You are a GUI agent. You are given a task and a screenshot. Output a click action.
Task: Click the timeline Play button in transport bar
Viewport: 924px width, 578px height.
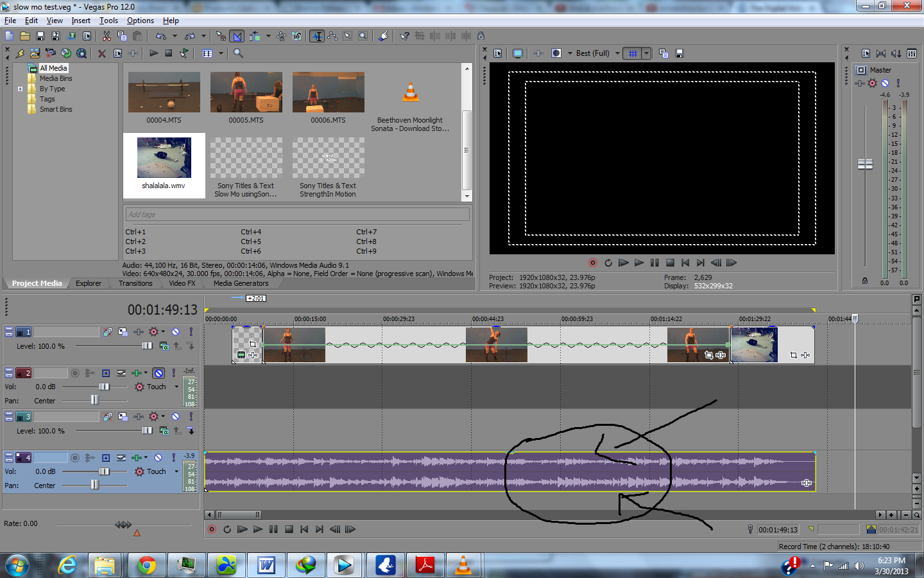coord(258,530)
